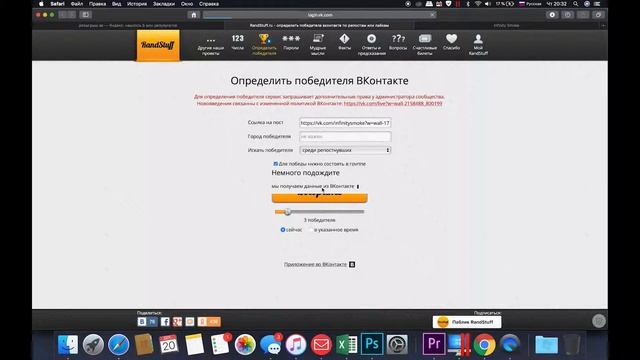Switch to the rightmost Safari tab

pyautogui.click(x=507, y=25)
